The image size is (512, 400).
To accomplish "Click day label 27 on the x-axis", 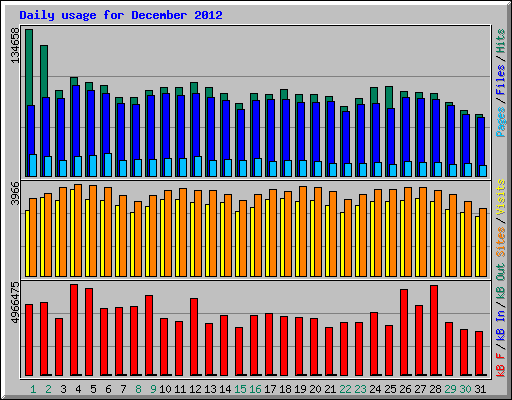I will (x=420, y=389).
